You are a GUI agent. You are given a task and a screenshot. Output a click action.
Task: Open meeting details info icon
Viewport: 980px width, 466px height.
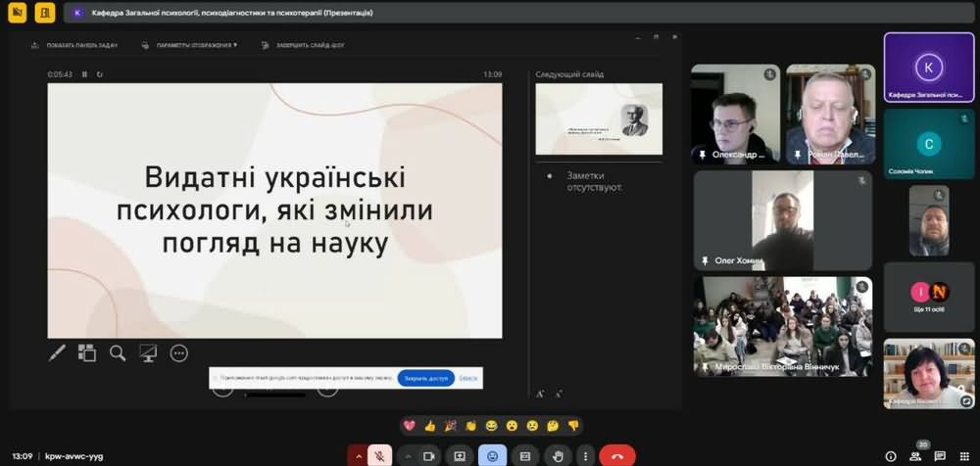point(890,456)
